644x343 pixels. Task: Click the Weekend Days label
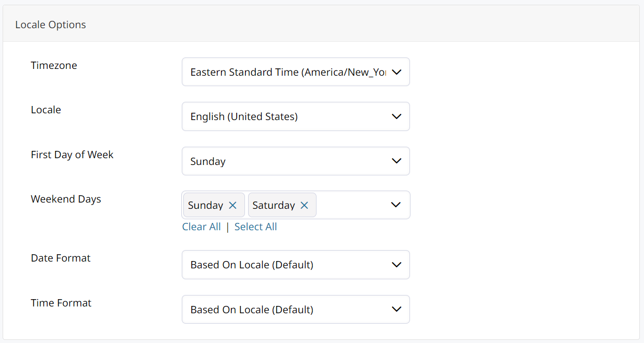coord(66,199)
